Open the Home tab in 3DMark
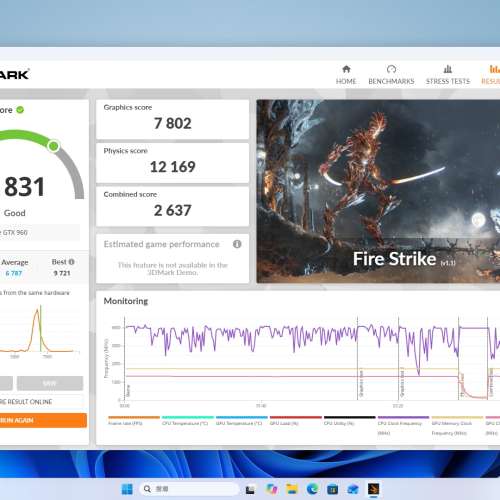Screen dimensions: 500x500 click(346, 75)
